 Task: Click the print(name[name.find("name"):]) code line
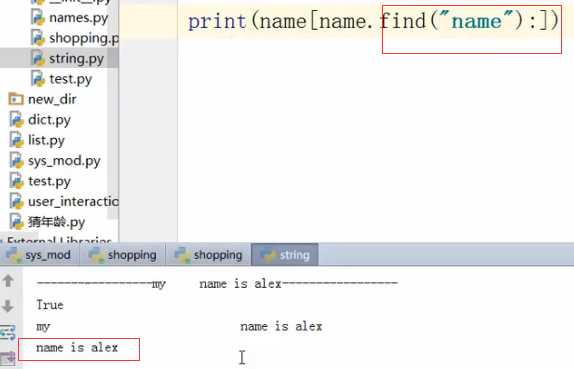pyautogui.click(x=373, y=21)
